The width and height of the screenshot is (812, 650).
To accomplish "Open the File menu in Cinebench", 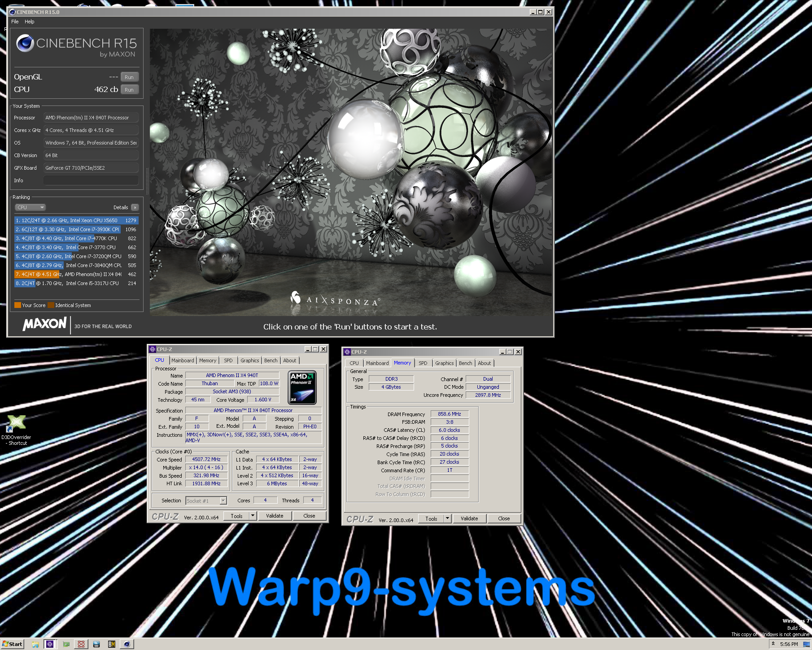I will click(x=15, y=22).
